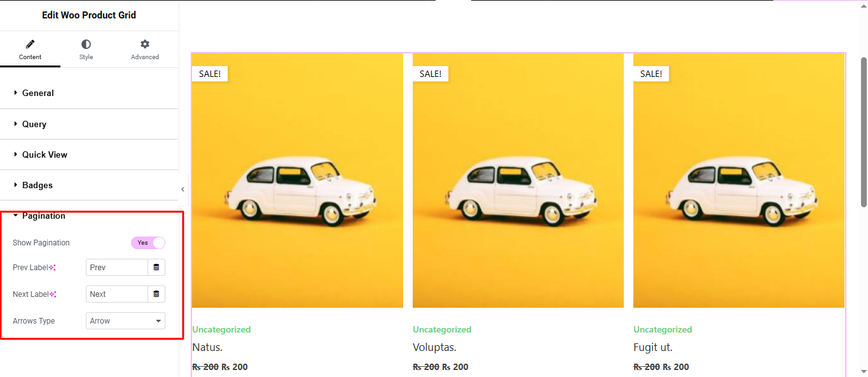Click the Advanced tab gear icon

[145, 44]
